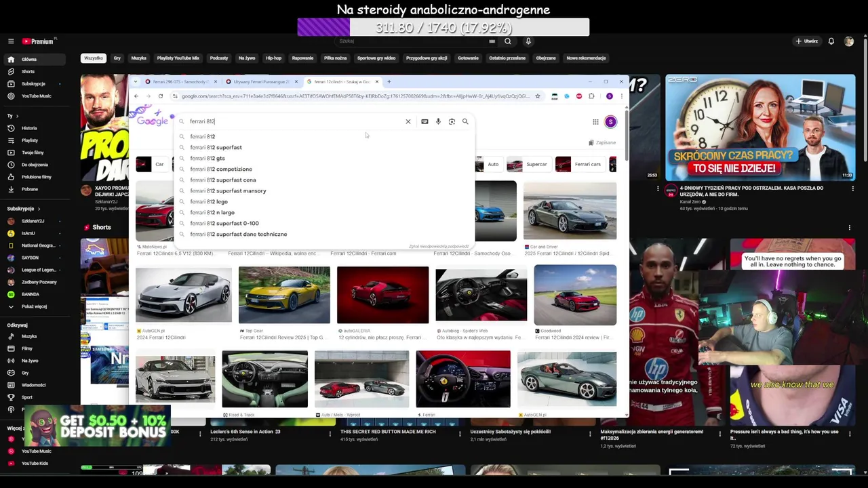The width and height of the screenshot is (868, 488).
Task: Open YouTube notifications bell
Action: pos(831,41)
